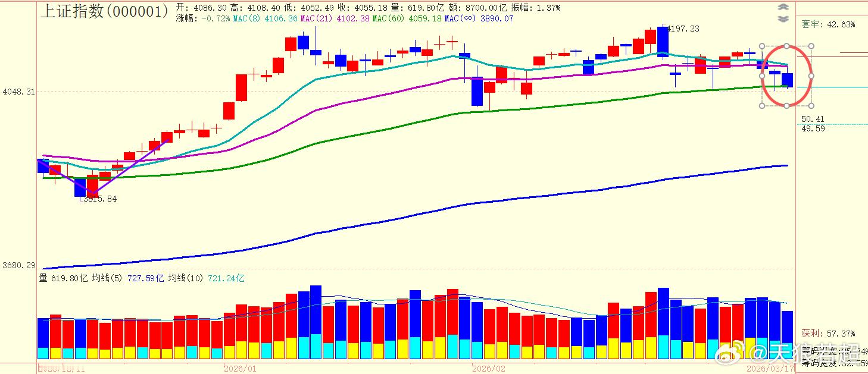The image size is (868, 374).
Task: Click the 2026/03/17 date marker
Action: pos(771,369)
